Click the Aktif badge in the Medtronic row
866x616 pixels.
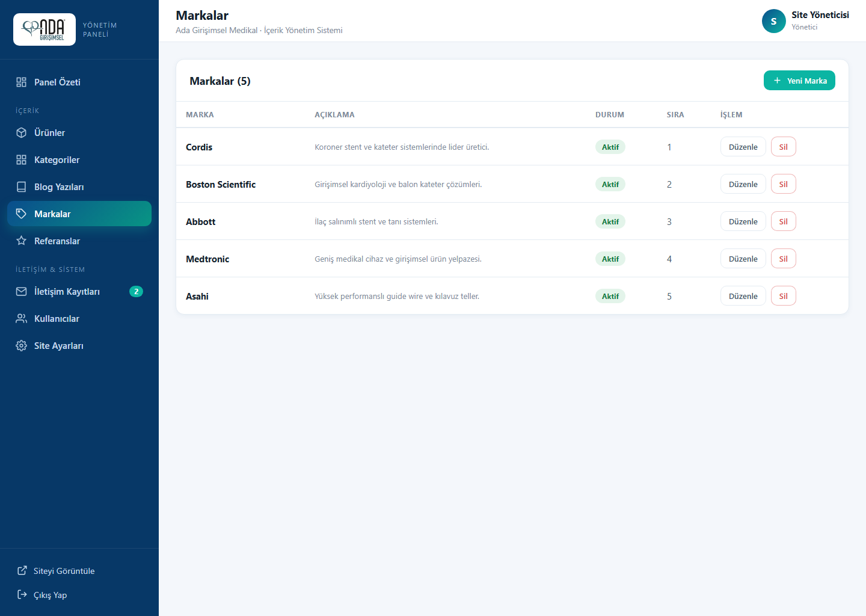coord(610,259)
